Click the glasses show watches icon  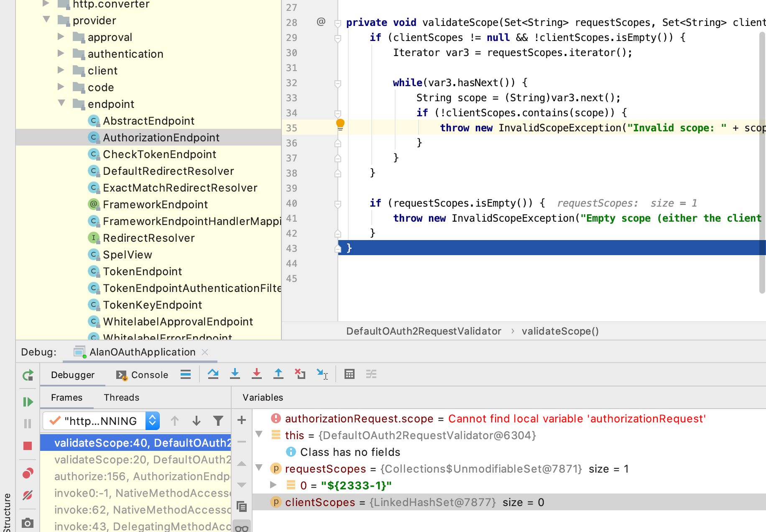pos(242,527)
